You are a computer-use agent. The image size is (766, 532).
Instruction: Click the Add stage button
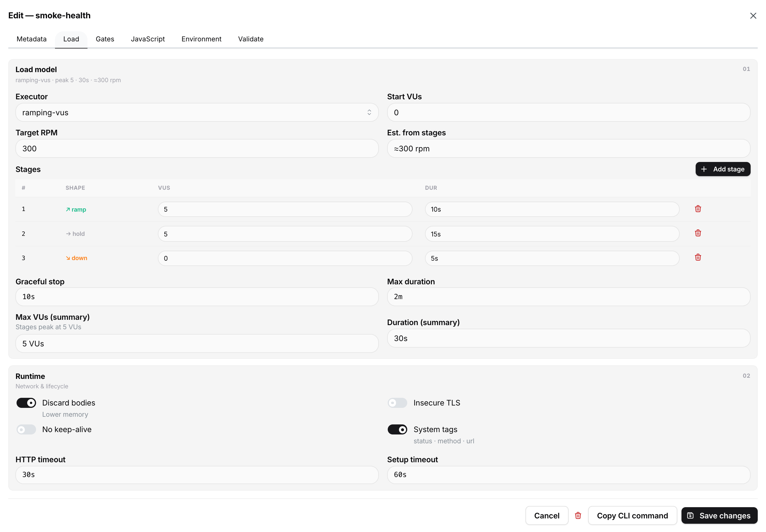pos(723,169)
